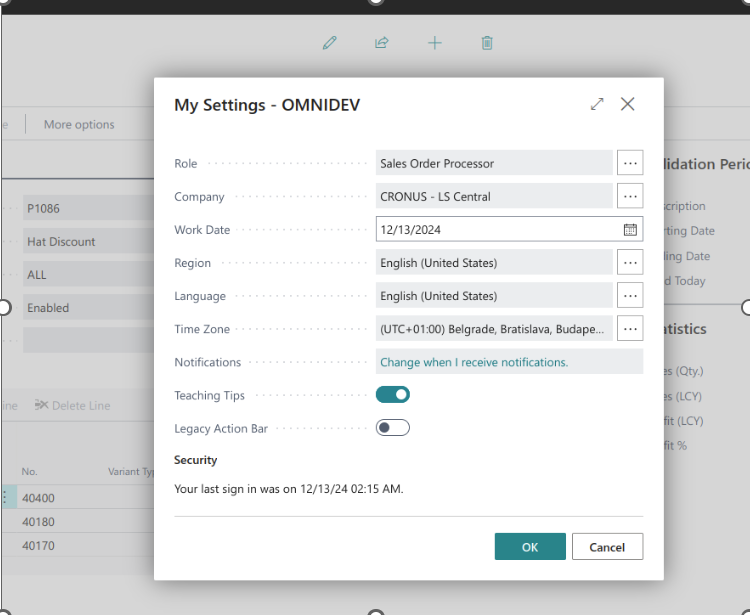Viewport: 750px width, 615px height.
Task: Close the My Settings dialog
Action: click(x=628, y=104)
